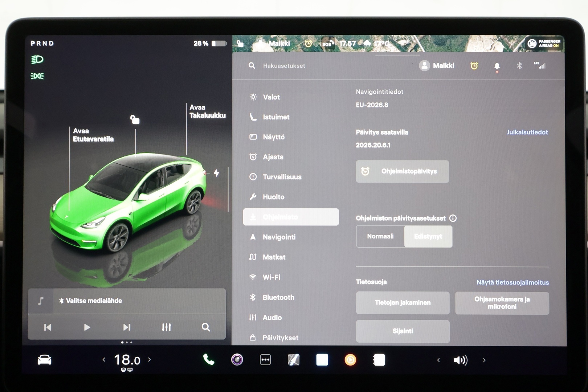Tap the lock icon in top status bar
Screen dimensions: 588x392
(x=240, y=44)
